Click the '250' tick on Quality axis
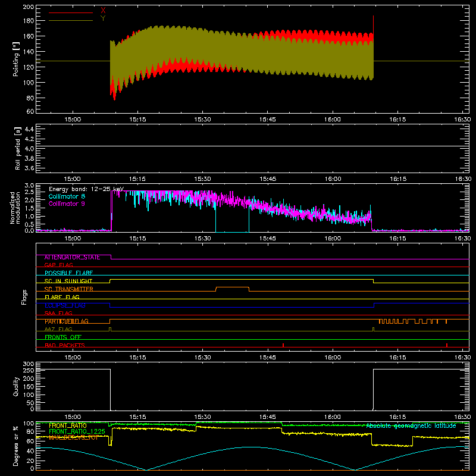 pyautogui.click(x=28, y=371)
